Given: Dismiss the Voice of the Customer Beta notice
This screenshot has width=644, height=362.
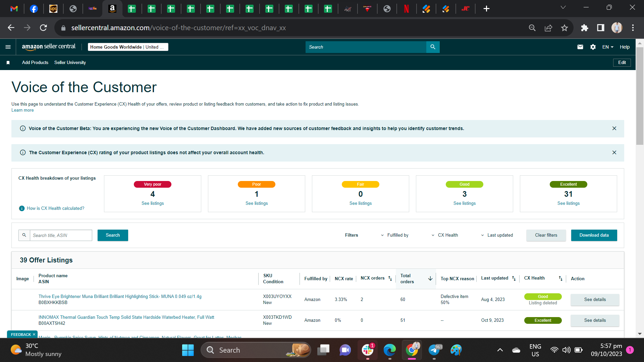Looking at the screenshot, I should [614, 128].
